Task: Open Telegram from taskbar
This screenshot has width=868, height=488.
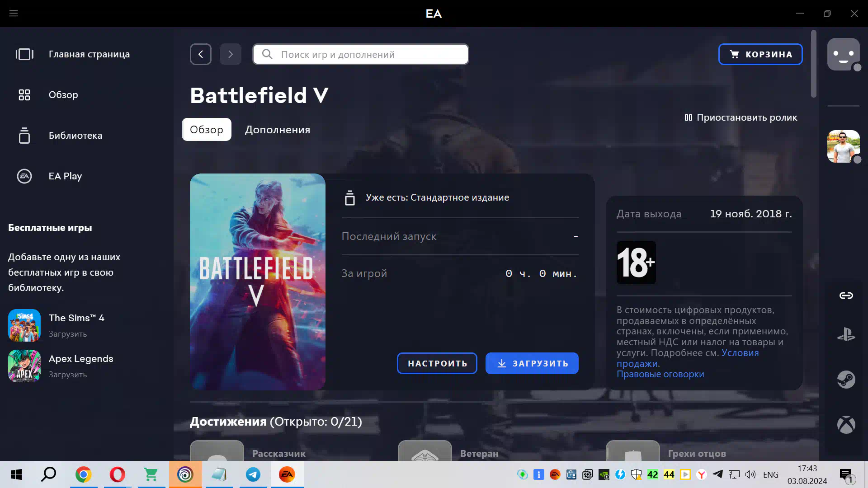Action: pyautogui.click(x=253, y=474)
